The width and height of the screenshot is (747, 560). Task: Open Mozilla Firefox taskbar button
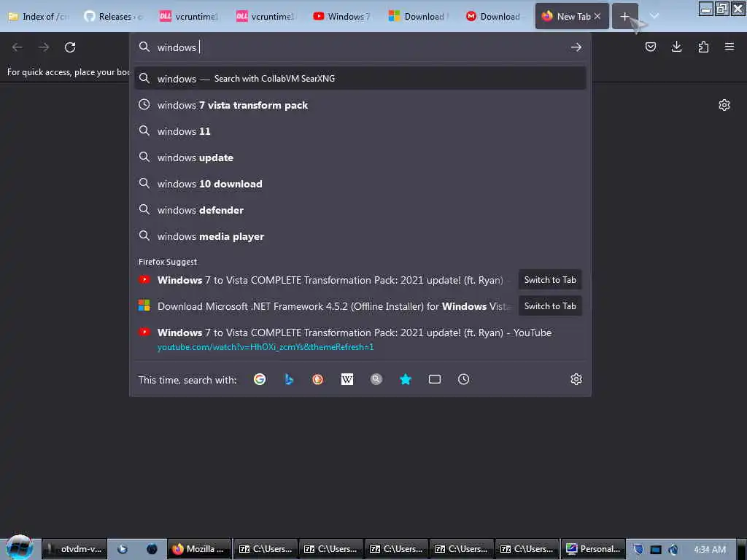[x=199, y=549]
